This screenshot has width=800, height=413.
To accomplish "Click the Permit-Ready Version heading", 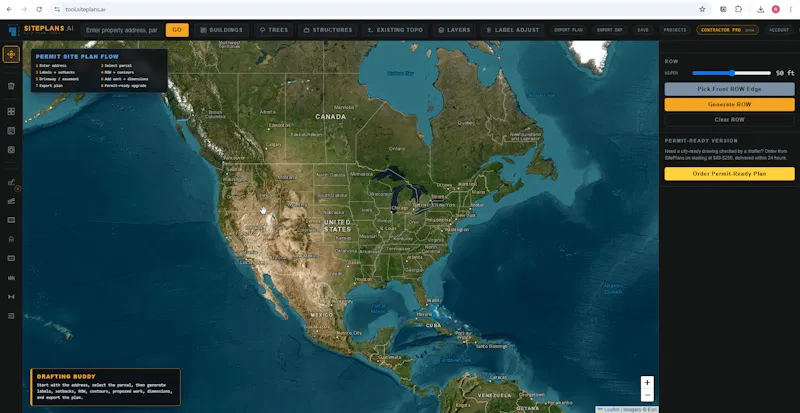I will coord(701,140).
